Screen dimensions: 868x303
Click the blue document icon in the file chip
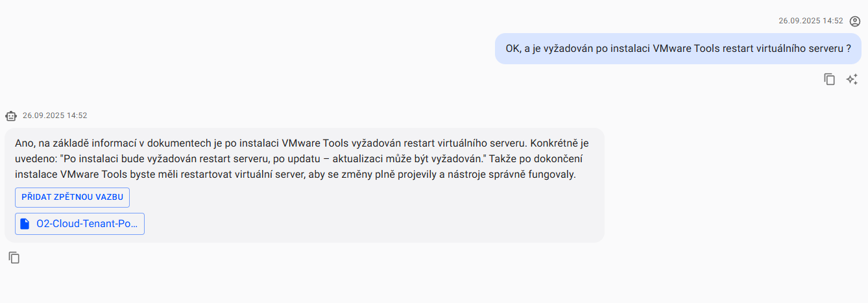click(25, 224)
